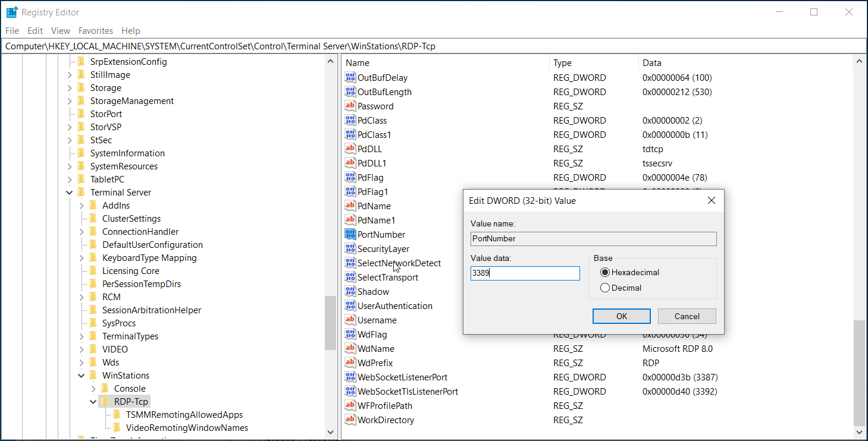Click the values pane scroll down arrow
Screen dimensions: 868x441
point(859,433)
